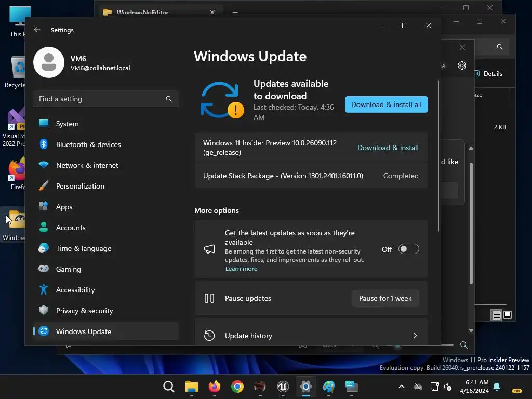Click muted volume icon in tray
The width and height of the screenshot is (532, 399).
[x=448, y=387]
